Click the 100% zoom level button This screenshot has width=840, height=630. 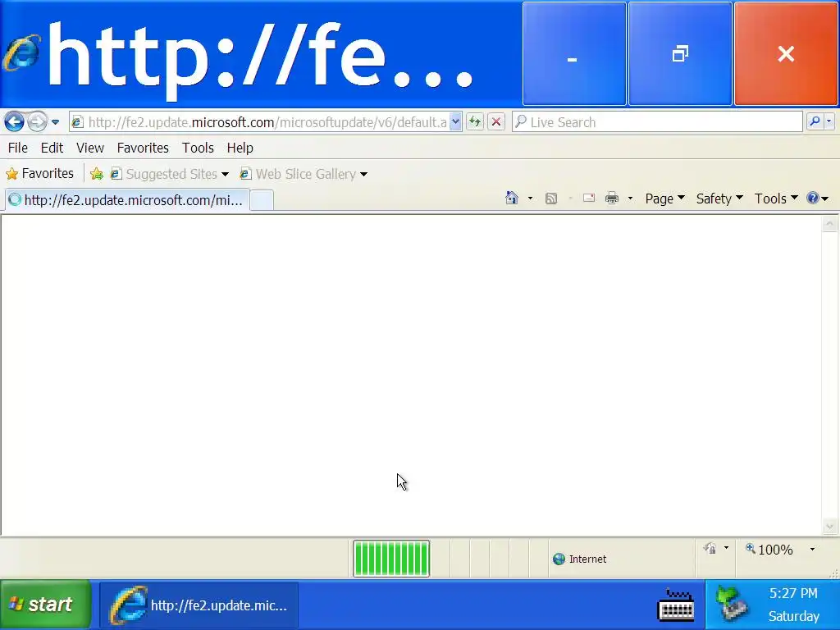click(x=769, y=550)
